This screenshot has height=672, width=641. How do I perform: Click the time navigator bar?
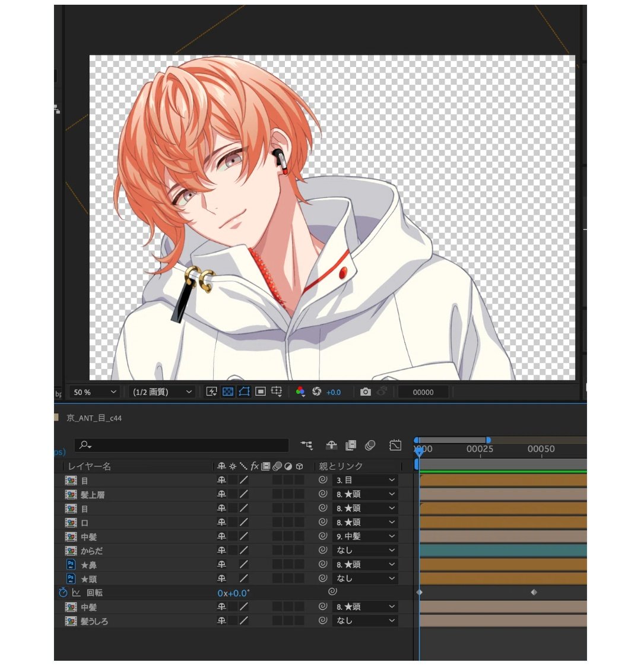(x=452, y=440)
